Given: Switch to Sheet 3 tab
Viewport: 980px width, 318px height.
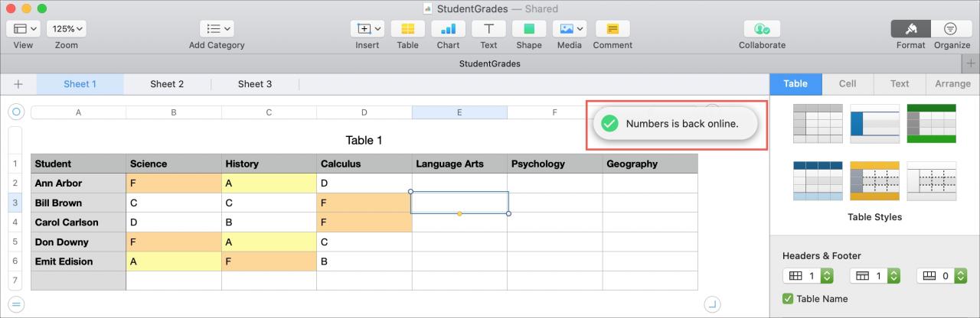Looking at the screenshot, I should click(x=255, y=84).
